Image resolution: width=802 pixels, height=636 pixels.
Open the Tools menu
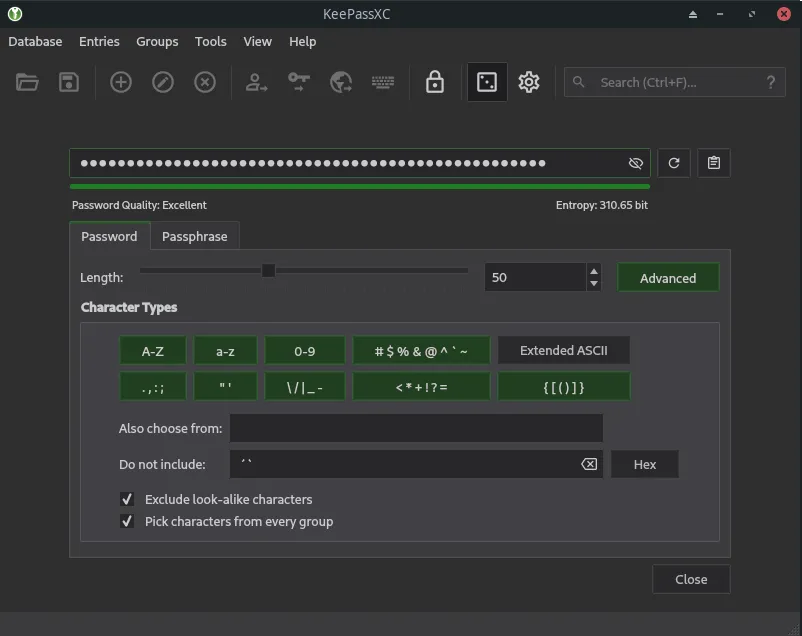(211, 41)
